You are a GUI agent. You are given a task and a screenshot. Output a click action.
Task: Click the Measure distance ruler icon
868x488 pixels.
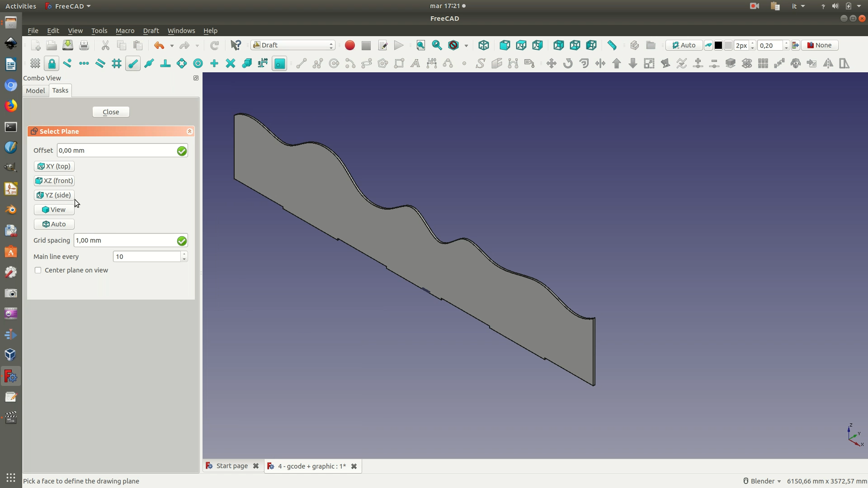pyautogui.click(x=612, y=46)
